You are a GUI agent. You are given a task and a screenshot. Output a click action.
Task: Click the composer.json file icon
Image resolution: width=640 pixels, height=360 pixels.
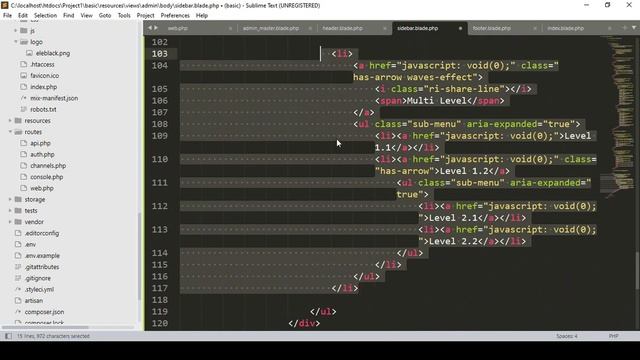(18, 311)
